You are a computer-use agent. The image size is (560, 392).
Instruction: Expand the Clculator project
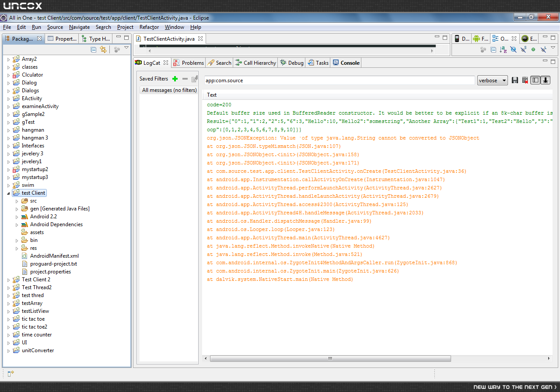8,75
